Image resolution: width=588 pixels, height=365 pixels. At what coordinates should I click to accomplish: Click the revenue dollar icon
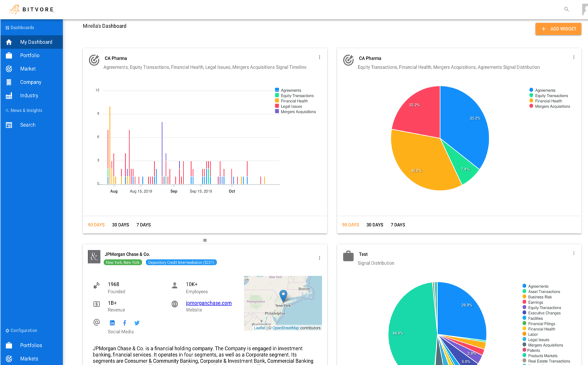(96, 304)
